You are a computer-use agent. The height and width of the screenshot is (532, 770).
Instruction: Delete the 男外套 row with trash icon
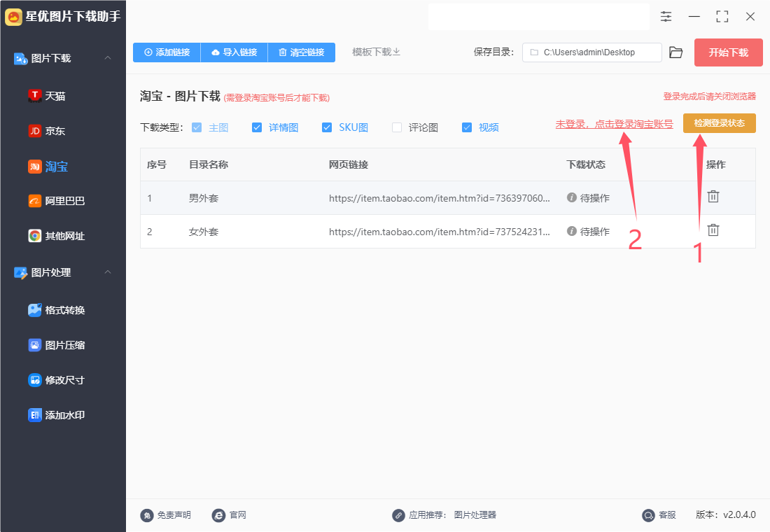point(713,197)
